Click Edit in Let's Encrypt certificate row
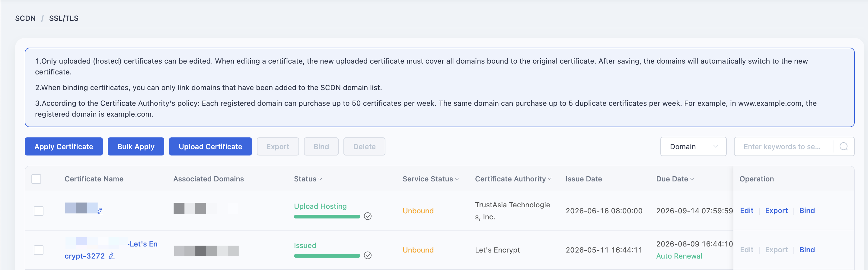Viewport: 868px width, 270px height. point(746,250)
